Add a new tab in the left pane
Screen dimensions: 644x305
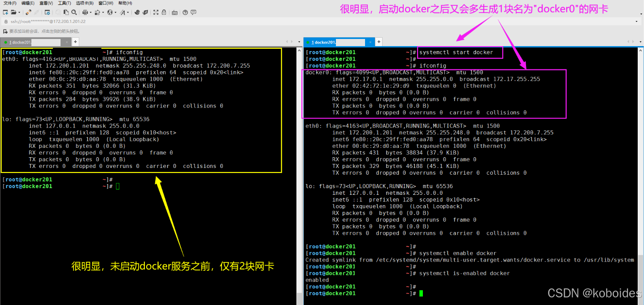tap(75, 42)
